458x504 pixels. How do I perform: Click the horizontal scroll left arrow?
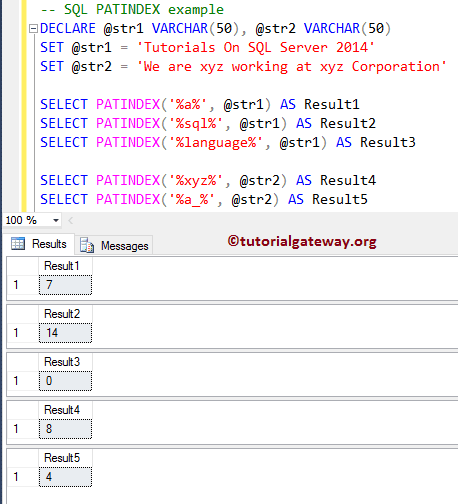[70, 220]
